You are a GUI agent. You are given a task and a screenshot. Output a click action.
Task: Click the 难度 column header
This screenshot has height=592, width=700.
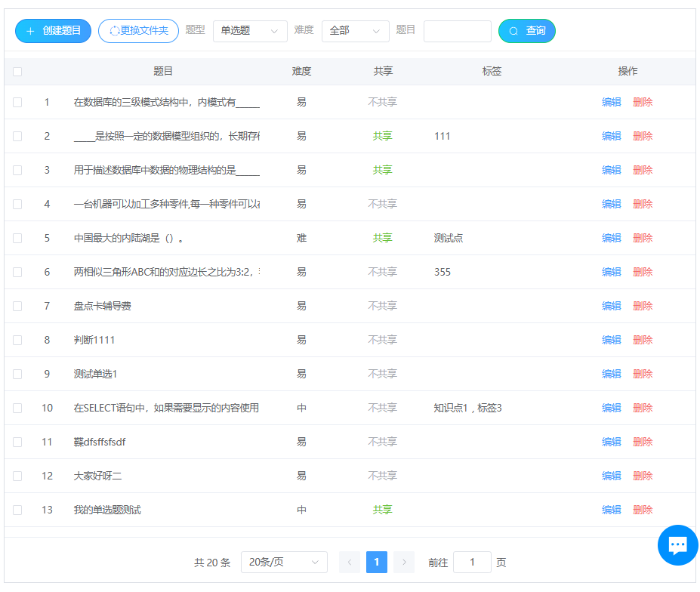301,71
